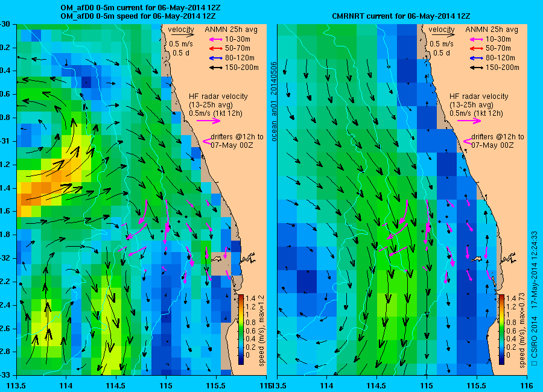The width and height of the screenshot is (543, 392).
Task: Click the 'CSIRO 2014' vertical credit text
Action: tap(534, 337)
